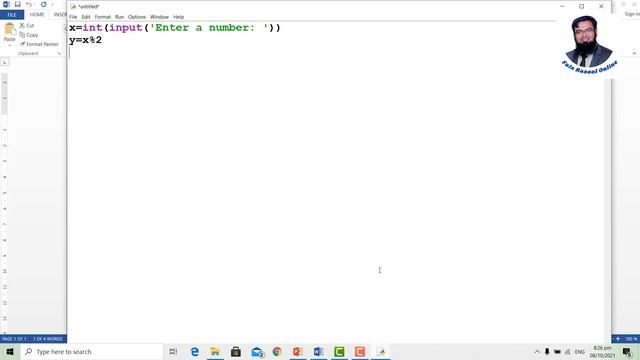The height and width of the screenshot is (360, 640).
Task: Click the battery tray icon
Action: point(557,352)
